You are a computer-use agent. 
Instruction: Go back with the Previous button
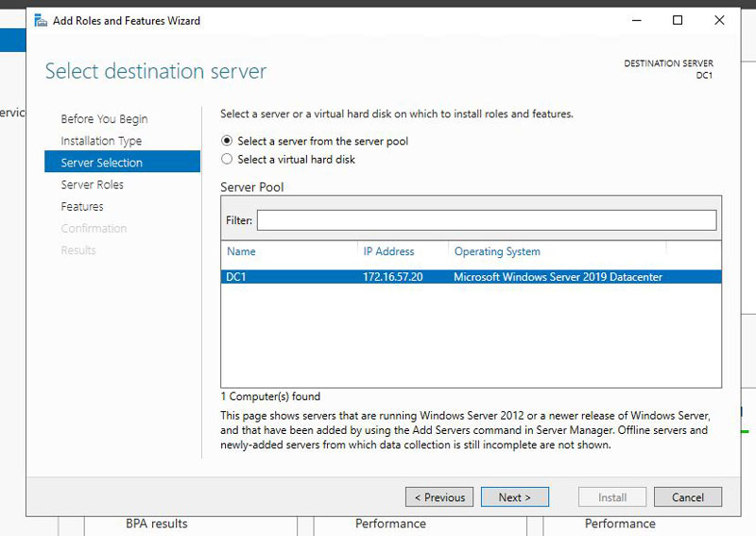tap(439, 497)
